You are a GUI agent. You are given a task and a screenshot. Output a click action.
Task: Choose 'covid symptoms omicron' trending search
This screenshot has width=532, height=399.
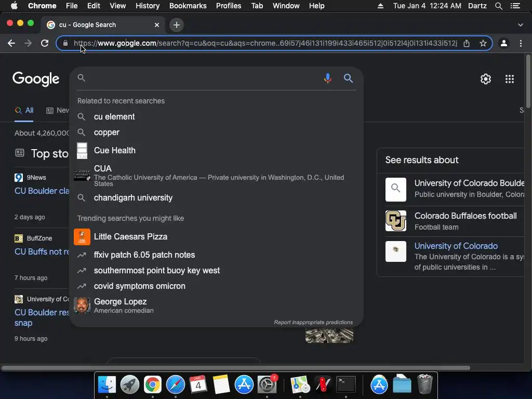(217, 286)
